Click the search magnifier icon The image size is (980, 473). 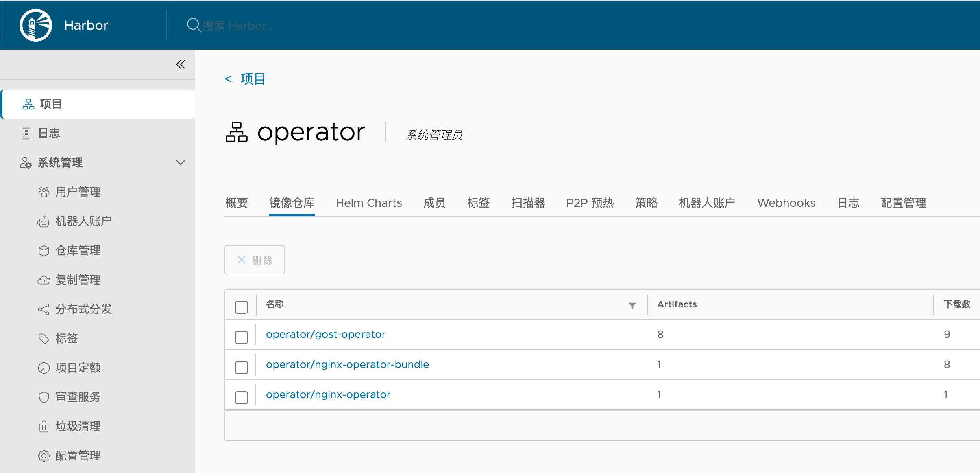pyautogui.click(x=193, y=25)
